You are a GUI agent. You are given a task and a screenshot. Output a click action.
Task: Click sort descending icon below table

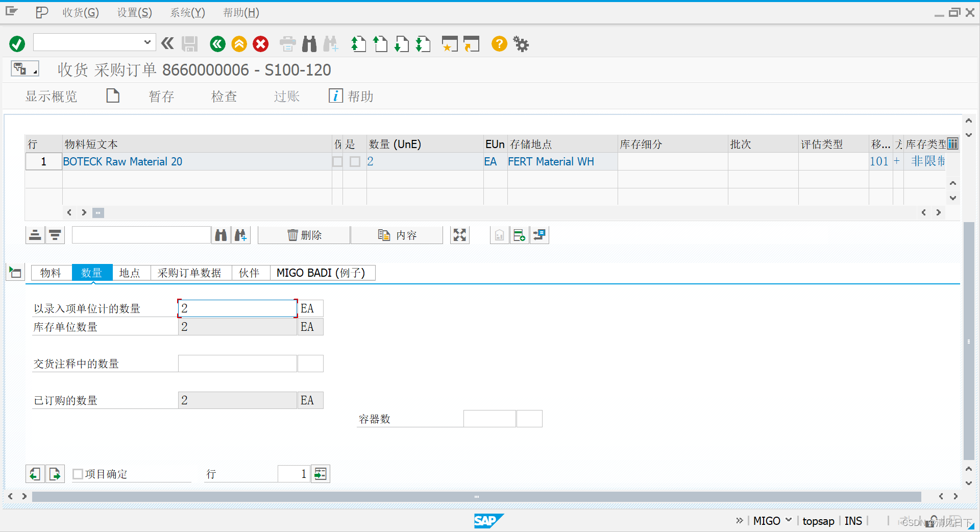(55, 235)
